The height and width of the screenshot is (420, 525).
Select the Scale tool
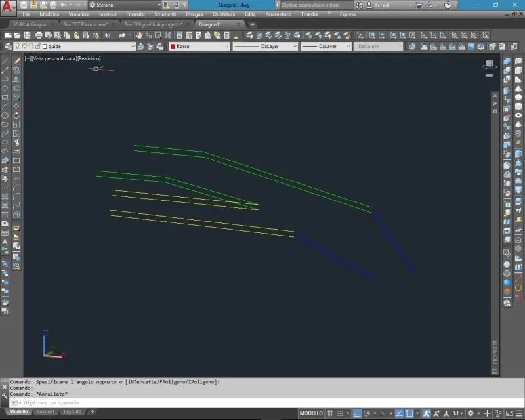tap(16, 124)
